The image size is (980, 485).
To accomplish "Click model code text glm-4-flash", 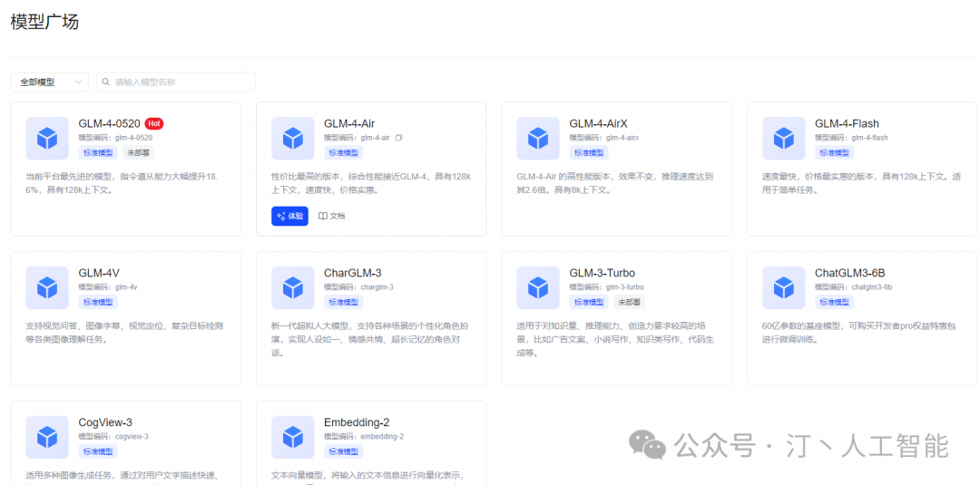I will tap(869, 137).
